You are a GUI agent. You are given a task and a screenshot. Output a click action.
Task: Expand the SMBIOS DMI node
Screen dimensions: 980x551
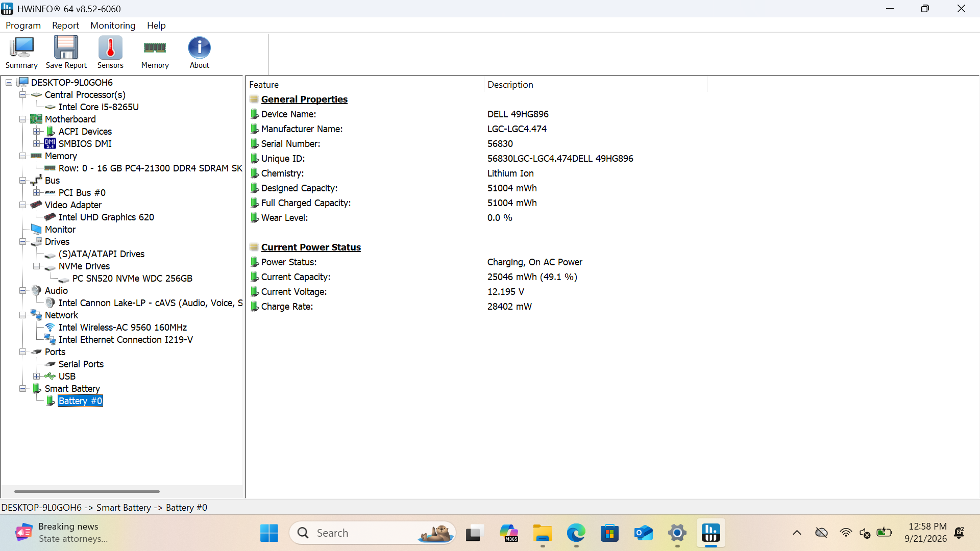37,144
